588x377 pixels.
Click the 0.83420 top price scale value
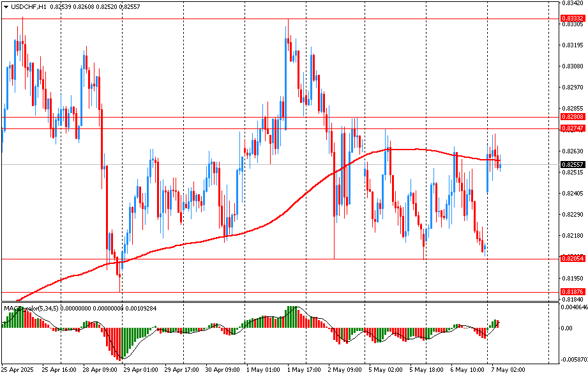(x=573, y=3)
